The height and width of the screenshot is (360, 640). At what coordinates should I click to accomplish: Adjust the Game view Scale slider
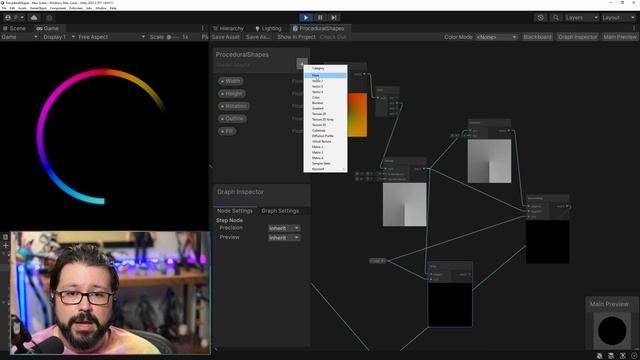172,37
